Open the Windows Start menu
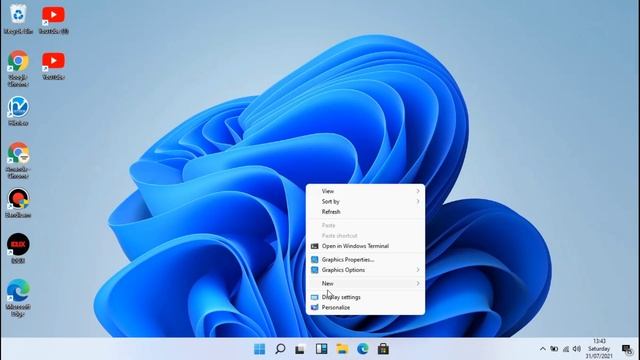This screenshot has height=360, width=640. 259,349
